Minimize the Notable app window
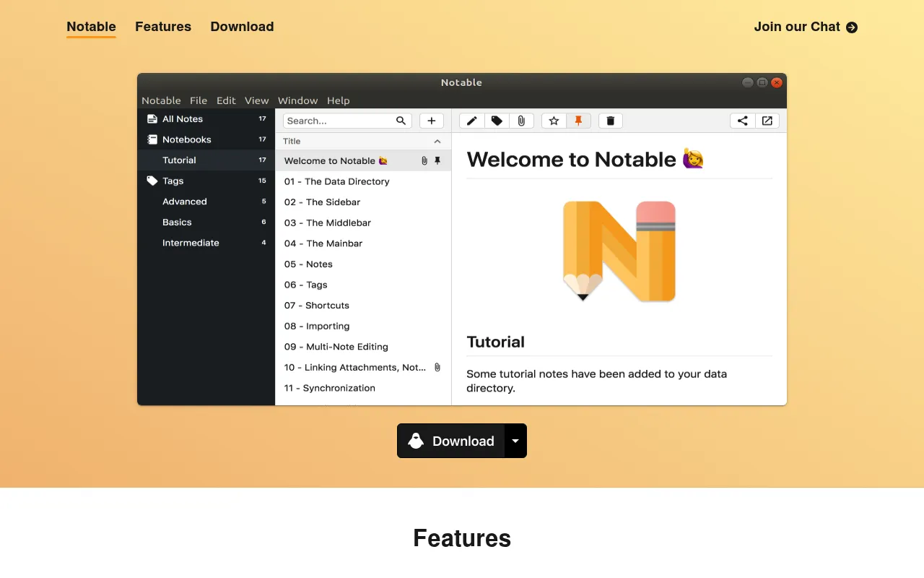924x578 pixels. 748,82
